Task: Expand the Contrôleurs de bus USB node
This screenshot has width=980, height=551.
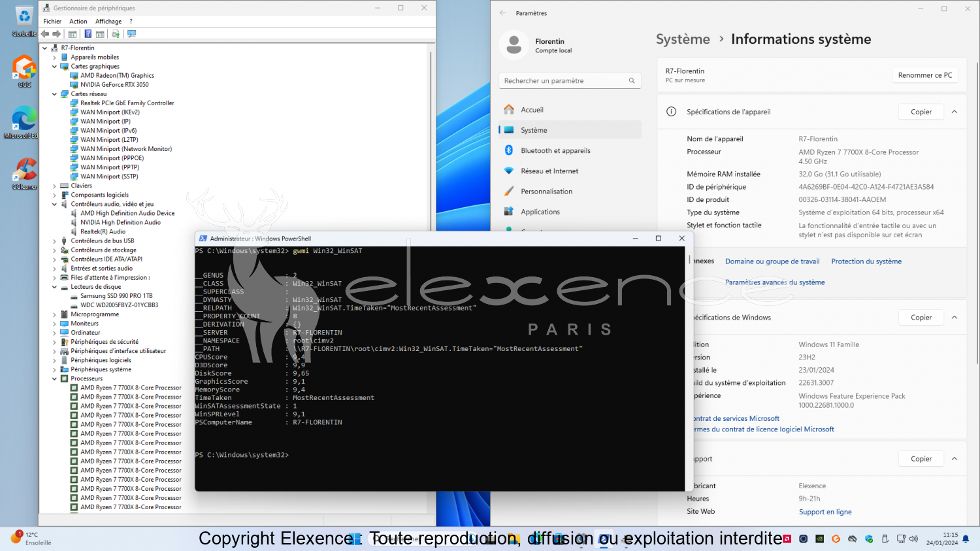Action: point(55,241)
